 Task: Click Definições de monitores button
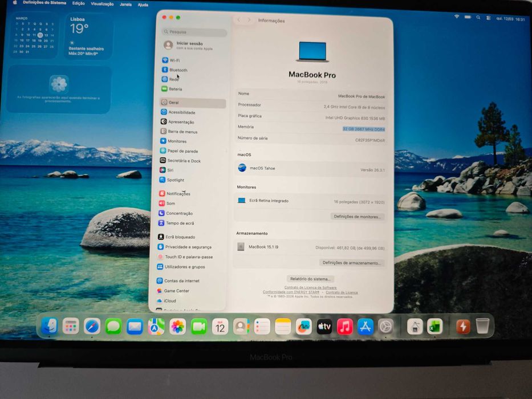pos(358,217)
